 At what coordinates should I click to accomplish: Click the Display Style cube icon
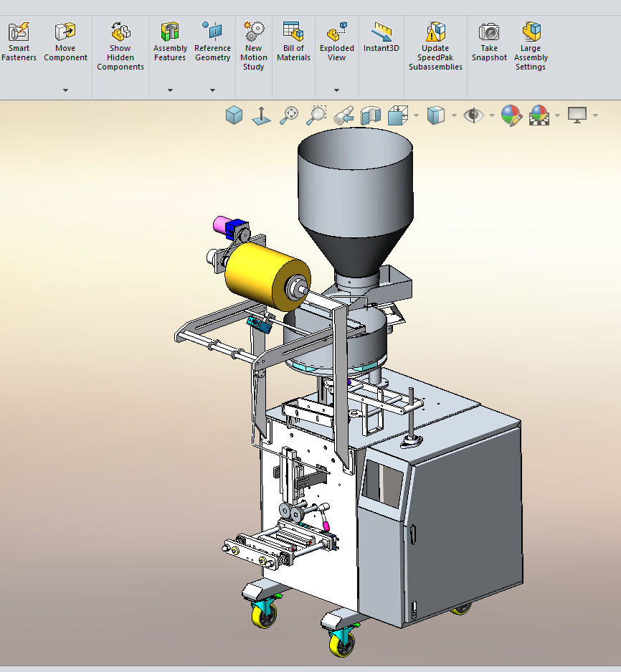436,115
